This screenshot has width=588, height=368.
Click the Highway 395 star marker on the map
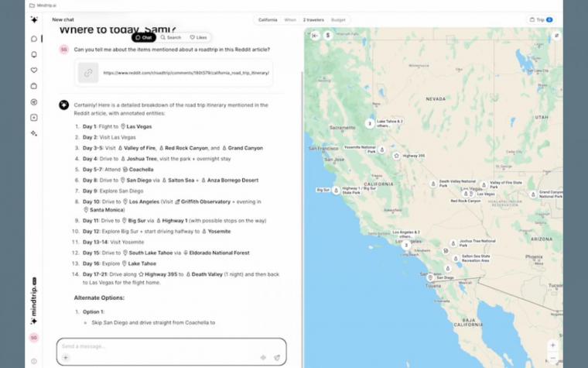[396, 156]
